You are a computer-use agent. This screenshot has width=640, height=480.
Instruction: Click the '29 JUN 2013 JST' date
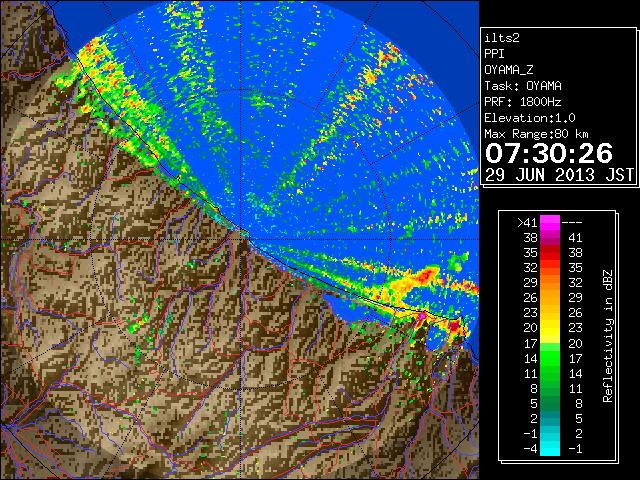coord(559,175)
